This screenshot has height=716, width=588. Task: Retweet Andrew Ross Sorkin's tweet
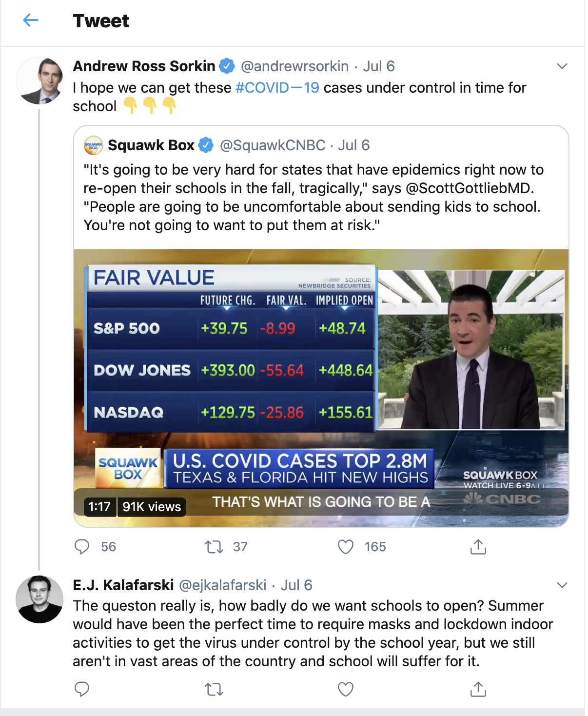pos(214,547)
